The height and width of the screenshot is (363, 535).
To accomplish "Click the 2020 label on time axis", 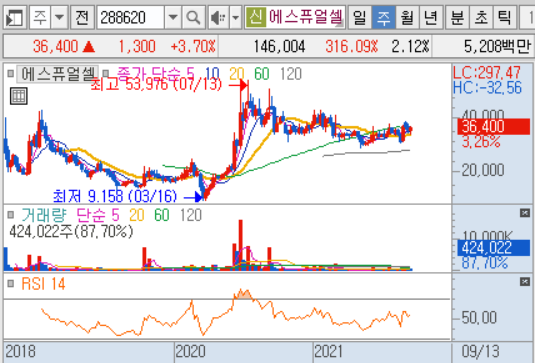I will coord(190,351).
